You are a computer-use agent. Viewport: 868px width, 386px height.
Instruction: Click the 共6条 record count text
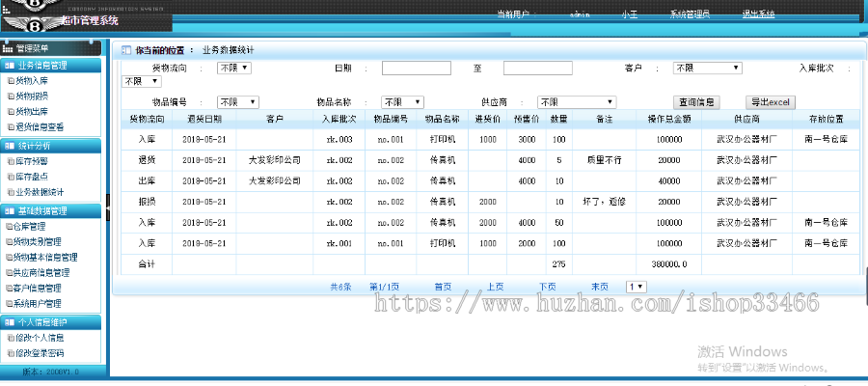(341, 287)
